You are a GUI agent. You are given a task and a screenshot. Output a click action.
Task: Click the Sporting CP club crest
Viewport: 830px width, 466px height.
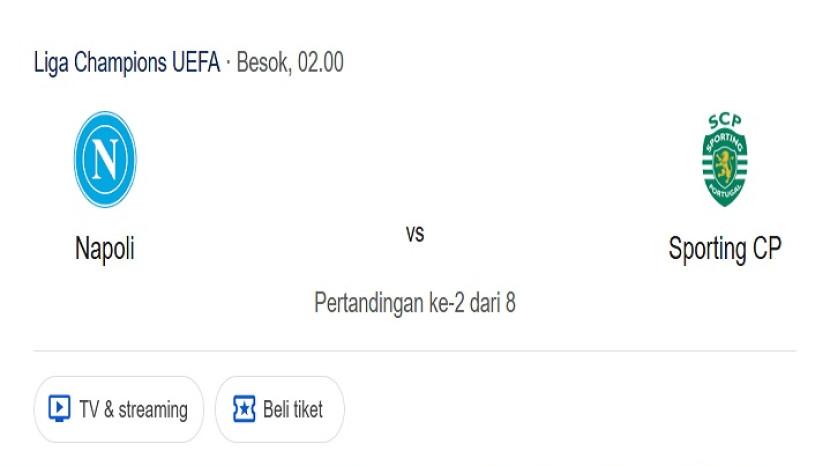[x=724, y=160]
